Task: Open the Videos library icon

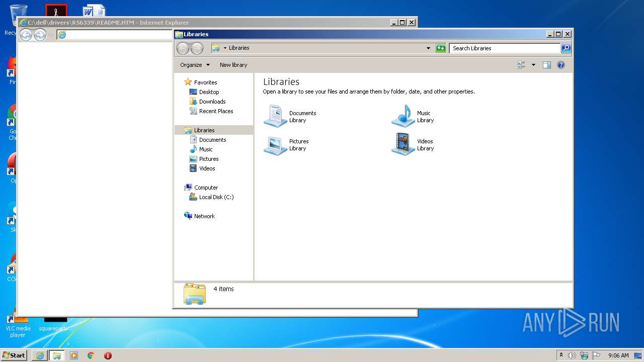Action: pos(403,145)
